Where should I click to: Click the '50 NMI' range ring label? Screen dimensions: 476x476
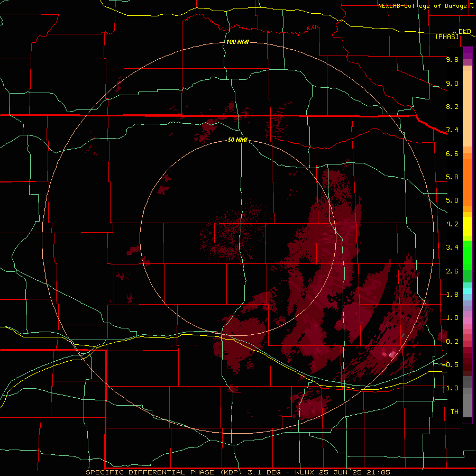[x=237, y=140]
